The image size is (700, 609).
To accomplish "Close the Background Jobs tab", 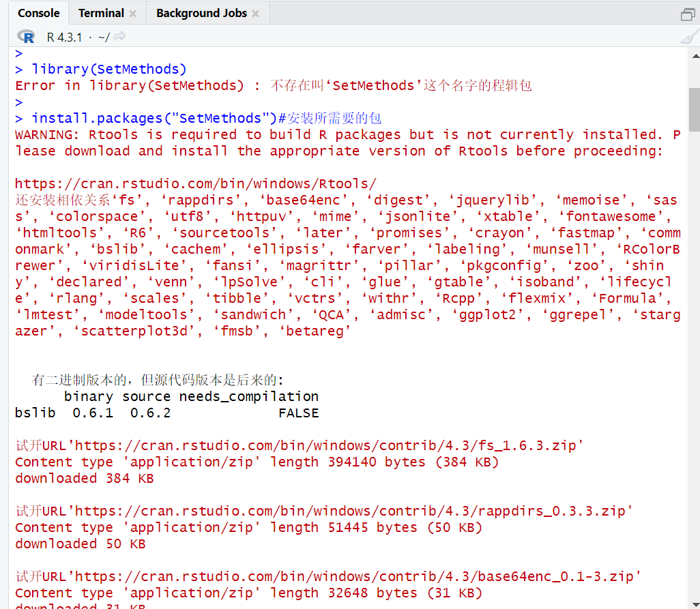I will (x=257, y=13).
